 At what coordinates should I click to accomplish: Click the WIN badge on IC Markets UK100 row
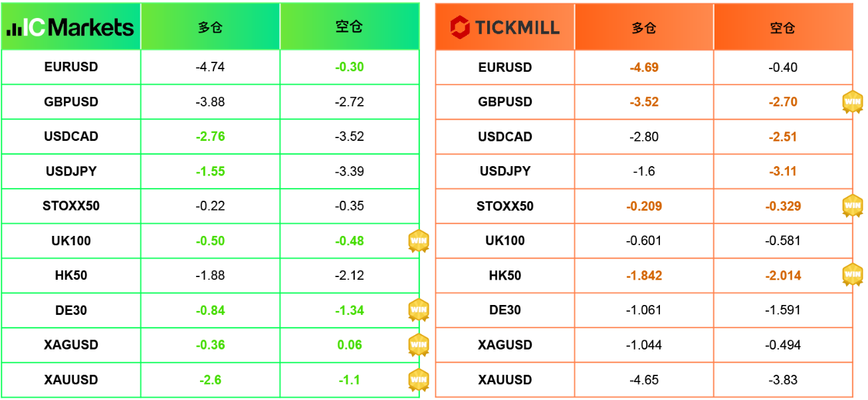pos(419,241)
